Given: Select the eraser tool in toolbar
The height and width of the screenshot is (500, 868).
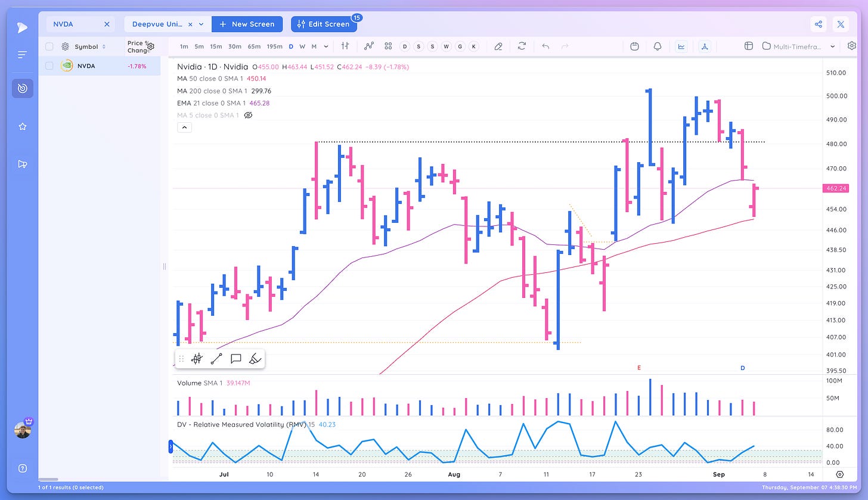Looking at the screenshot, I should coord(498,46).
